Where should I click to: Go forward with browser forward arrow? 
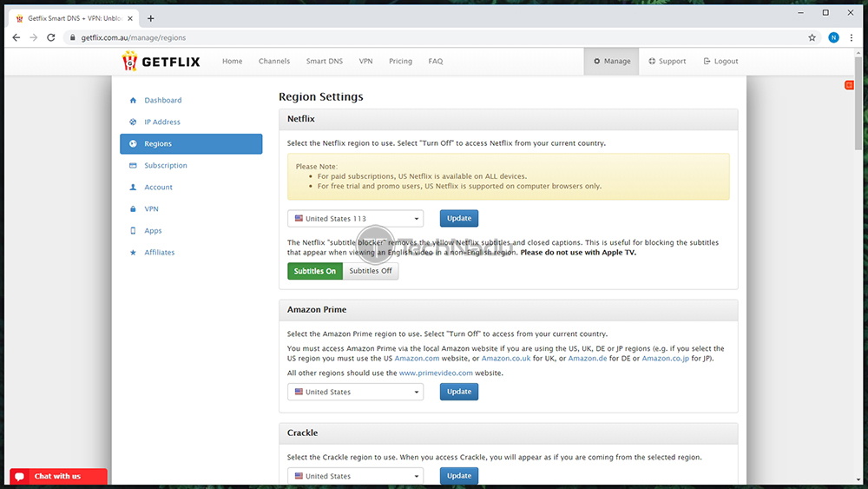click(x=33, y=37)
